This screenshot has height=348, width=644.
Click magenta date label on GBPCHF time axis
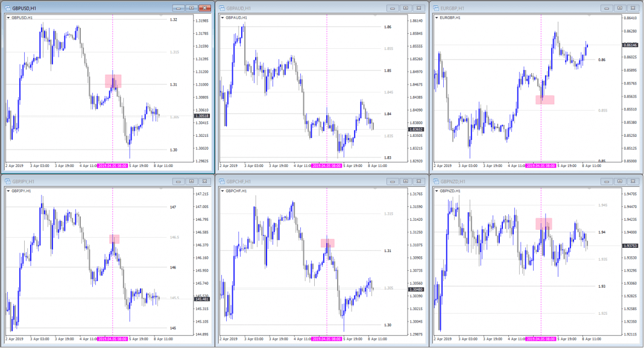(x=326, y=339)
